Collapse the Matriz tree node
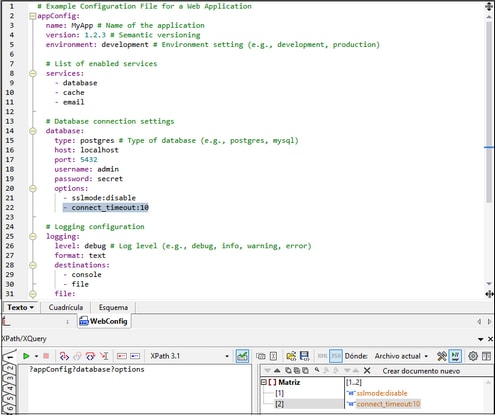The width and height of the screenshot is (495, 415). [x=263, y=382]
